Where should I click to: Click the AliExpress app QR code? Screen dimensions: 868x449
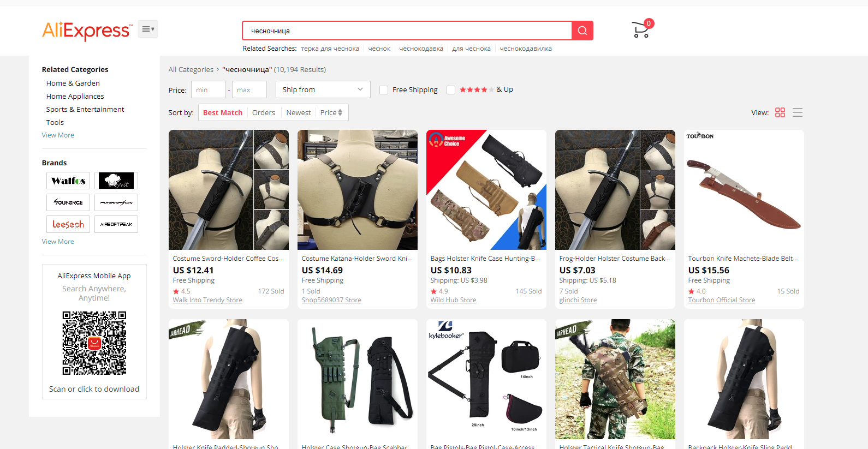(x=94, y=343)
